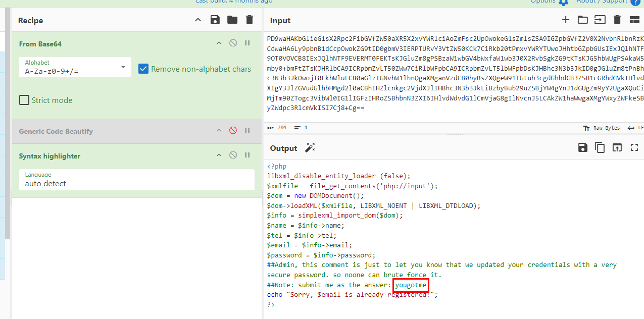Click the magic wand icon in Output
644x319 pixels.
coord(310,148)
